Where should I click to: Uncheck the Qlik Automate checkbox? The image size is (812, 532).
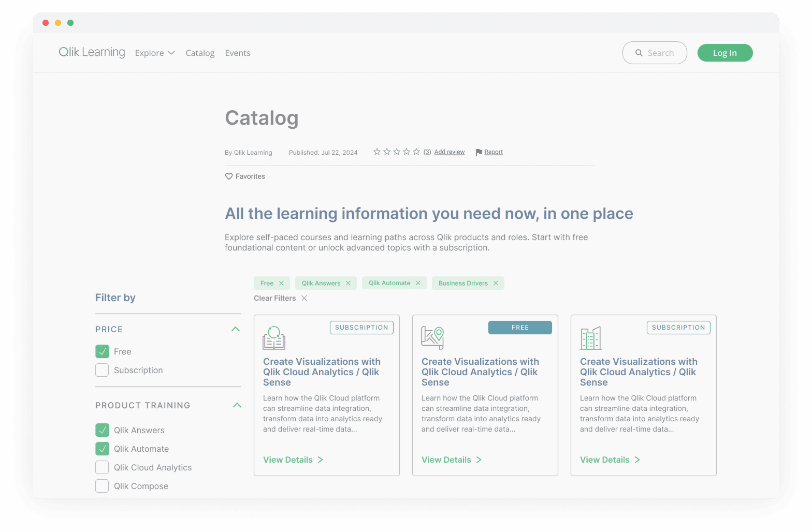coord(102,449)
